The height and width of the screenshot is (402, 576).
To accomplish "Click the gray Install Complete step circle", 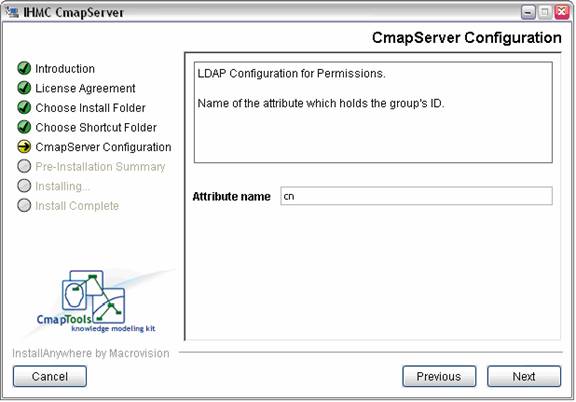I will (24, 205).
